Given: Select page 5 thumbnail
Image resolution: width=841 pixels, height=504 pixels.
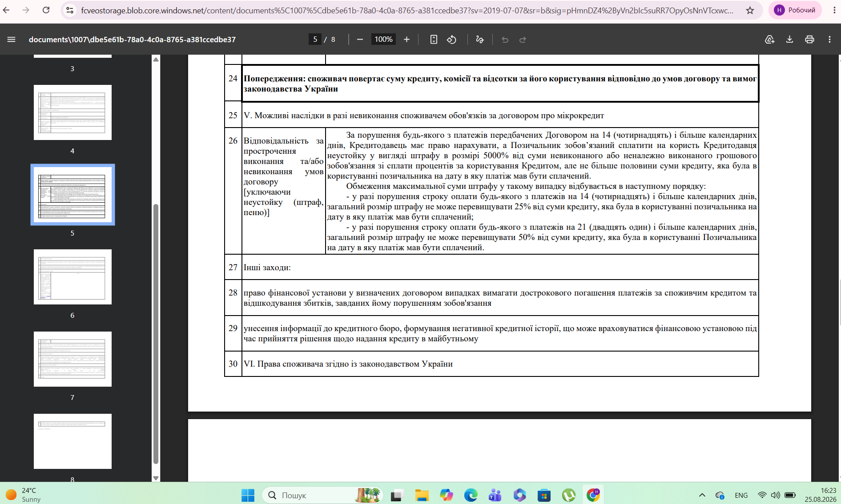Looking at the screenshot, I should tap(72, 195).
